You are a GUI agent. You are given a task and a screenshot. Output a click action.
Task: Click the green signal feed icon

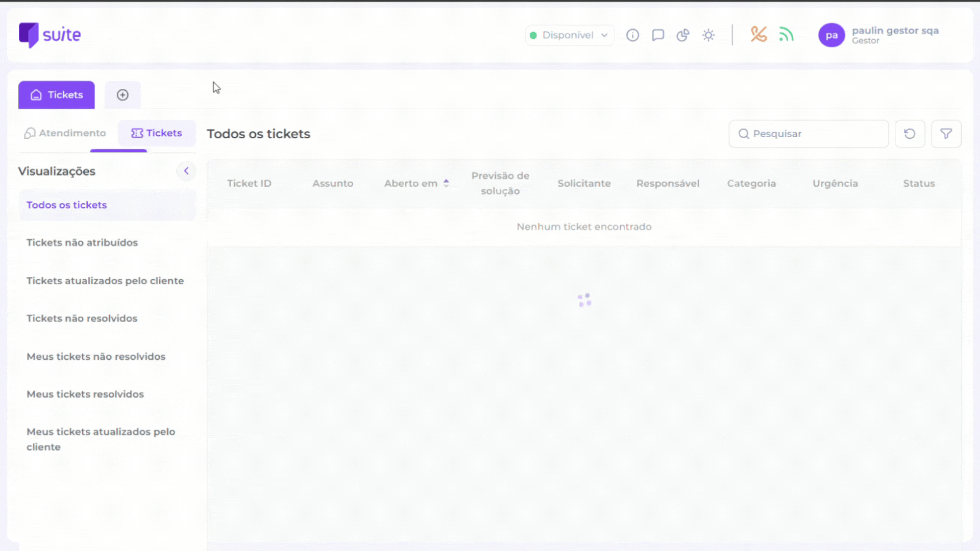[786, 35]
